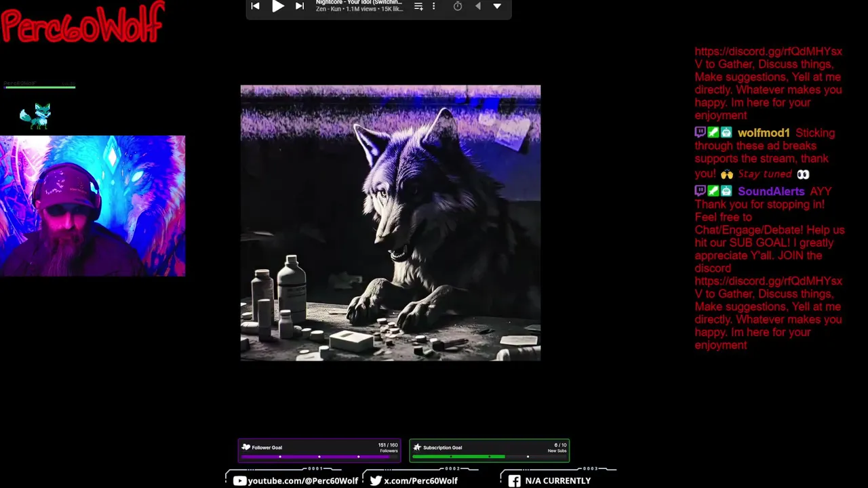
Task: Click the Twitch badge beside wolfmod1
Action: (x=700, y=133)
